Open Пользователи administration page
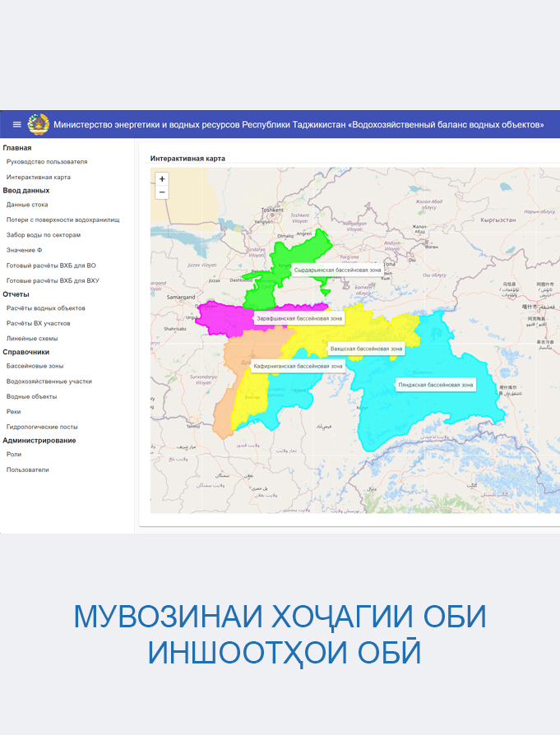560x735 pixels. pyautogui.click(x=27, y=469)
